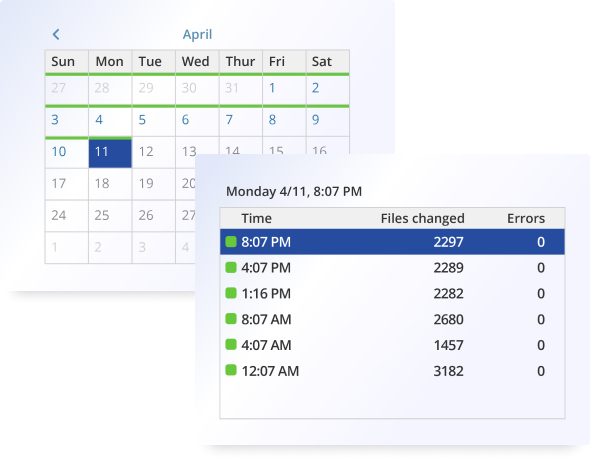Click green status icon for 8:07 AM
Screen dimensions: 590x460
point(231,319)
